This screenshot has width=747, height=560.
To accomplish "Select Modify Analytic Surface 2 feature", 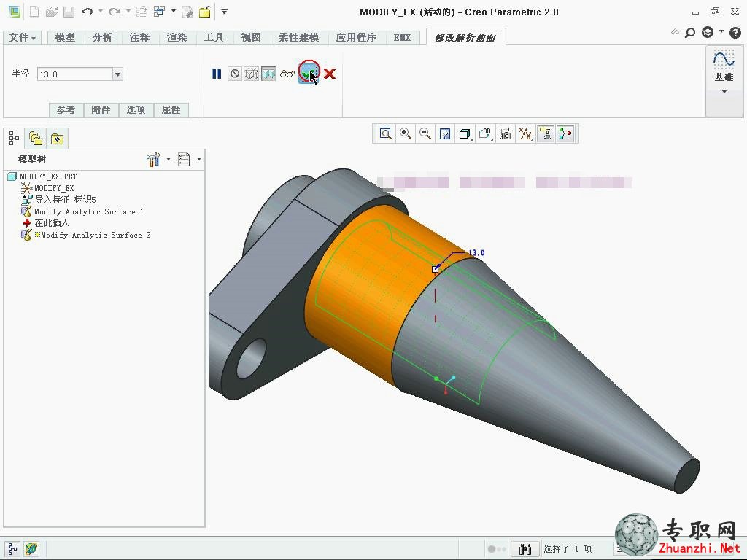I will click(96, 235).
